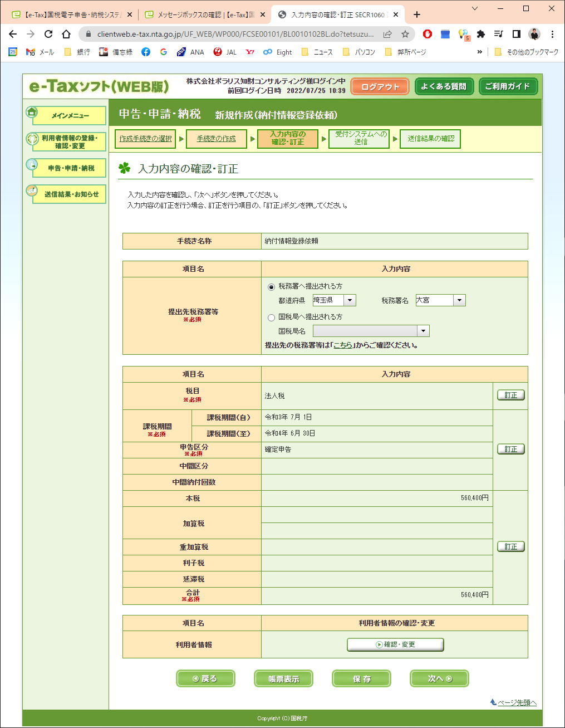Go to 作成手続きの選択 step
565x728 pixels.
click(x=145, y=139)
